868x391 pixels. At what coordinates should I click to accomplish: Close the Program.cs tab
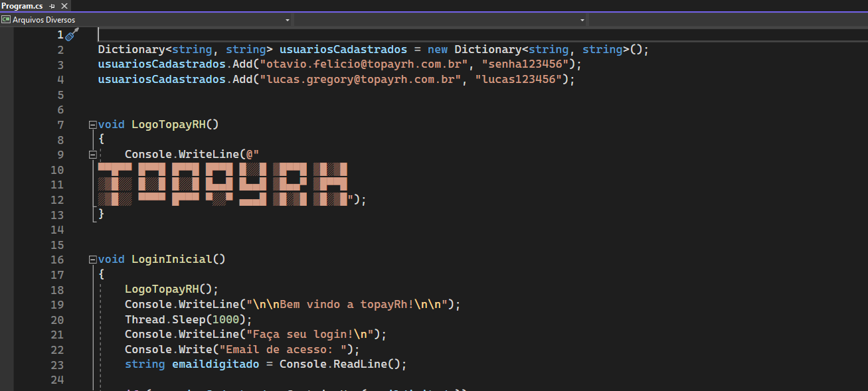coord(64,5)
